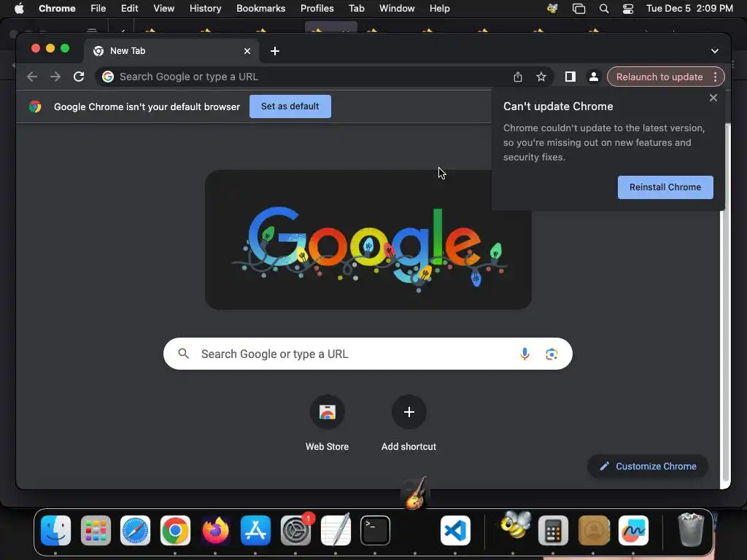The height and width of the screenshot is (560, 747).
Task: Open System Settings from the Dock
Action: pyautogui.click(x=295, y=530)
